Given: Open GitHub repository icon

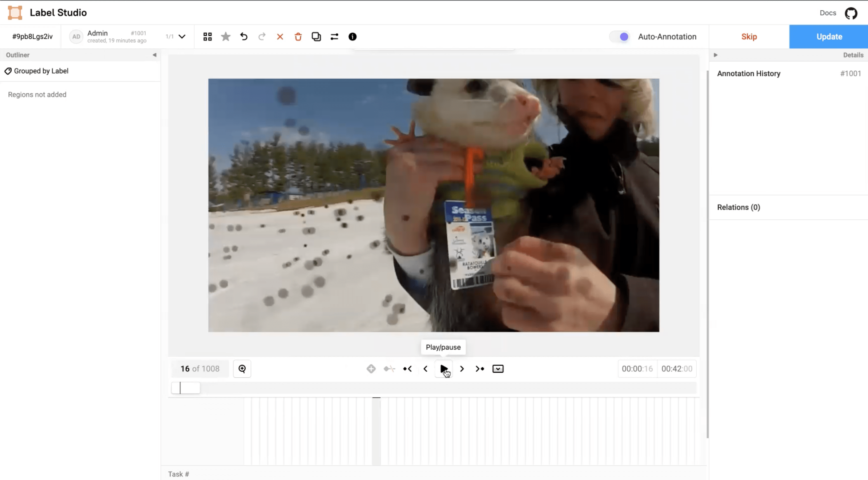Looking at the screenshot, I should [x=851, y=13].
